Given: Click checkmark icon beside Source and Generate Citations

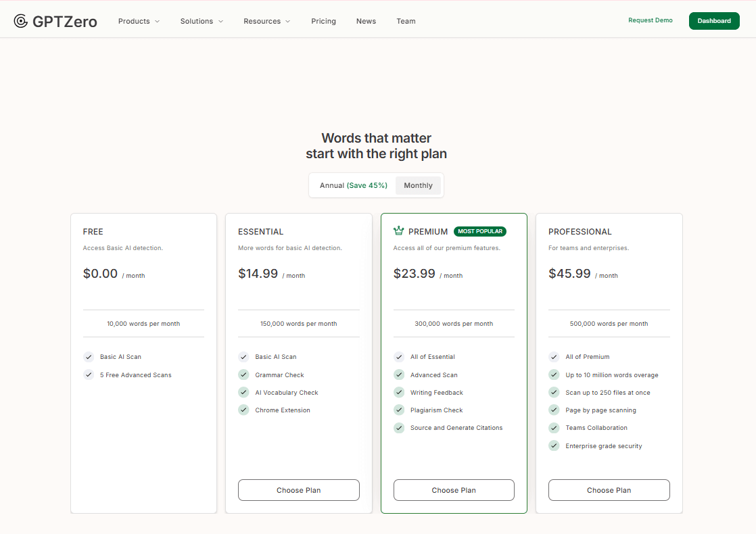Looking at the screenshot, I should (399, 428).
